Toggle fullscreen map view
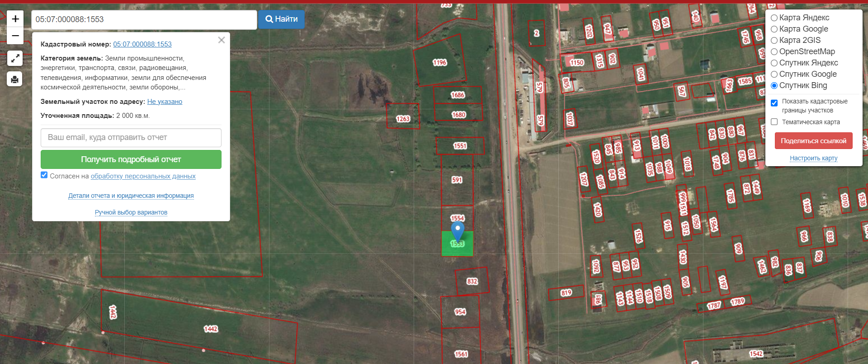This screenshot has width=868, height=364. tap(15, 58)
